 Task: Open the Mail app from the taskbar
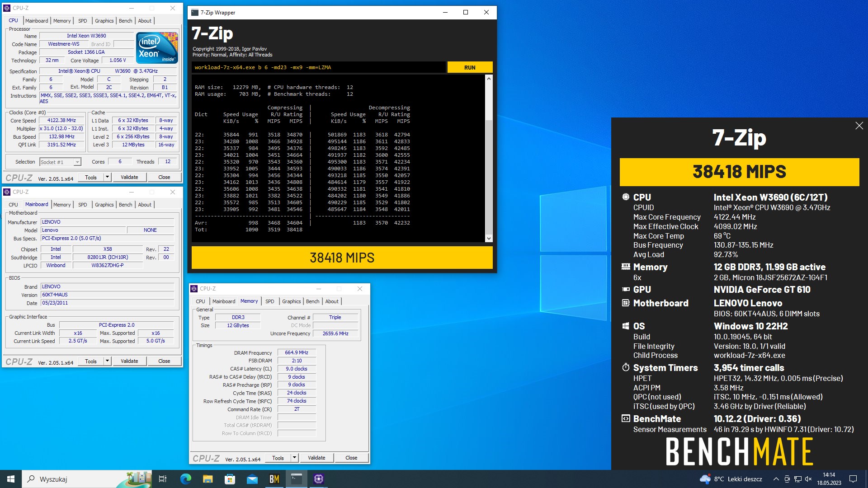(x=252, y=479)
